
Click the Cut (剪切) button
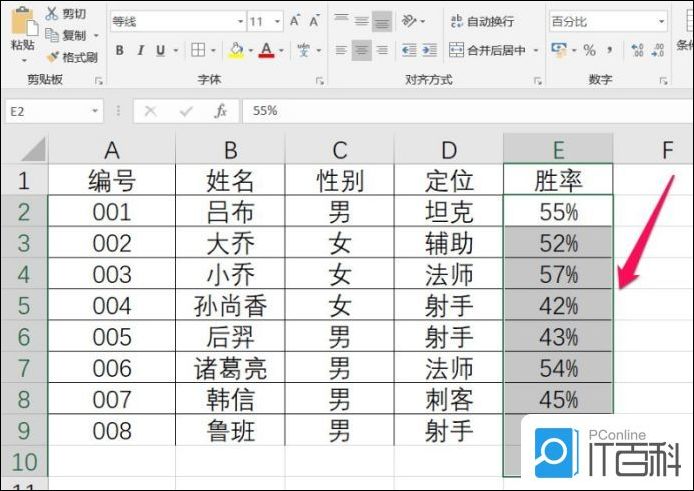[66, 14]
